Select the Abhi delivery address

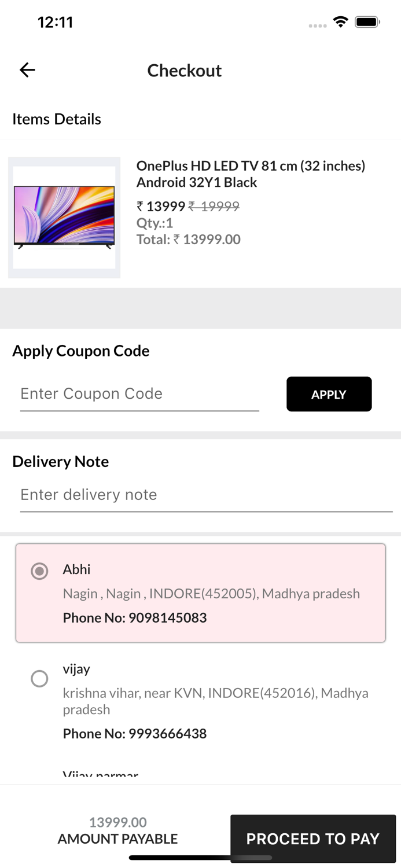(x=39, y=571)
